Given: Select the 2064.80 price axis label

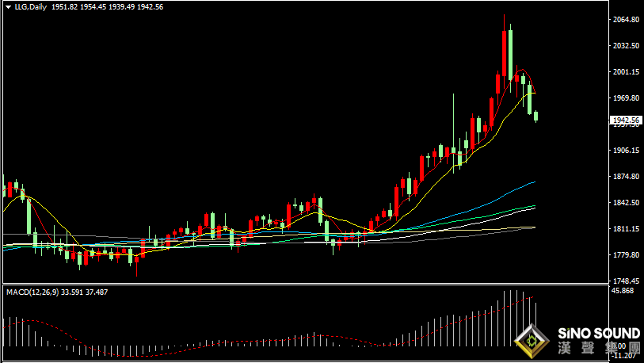Looking at the screenshot, I should coord(626,19).
